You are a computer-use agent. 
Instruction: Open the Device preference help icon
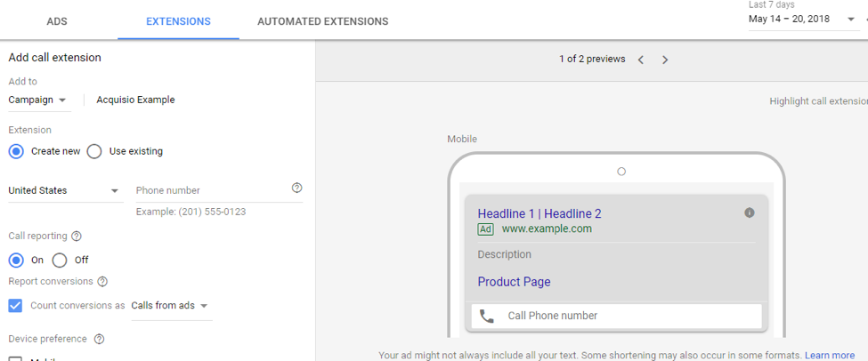(99, 339)
